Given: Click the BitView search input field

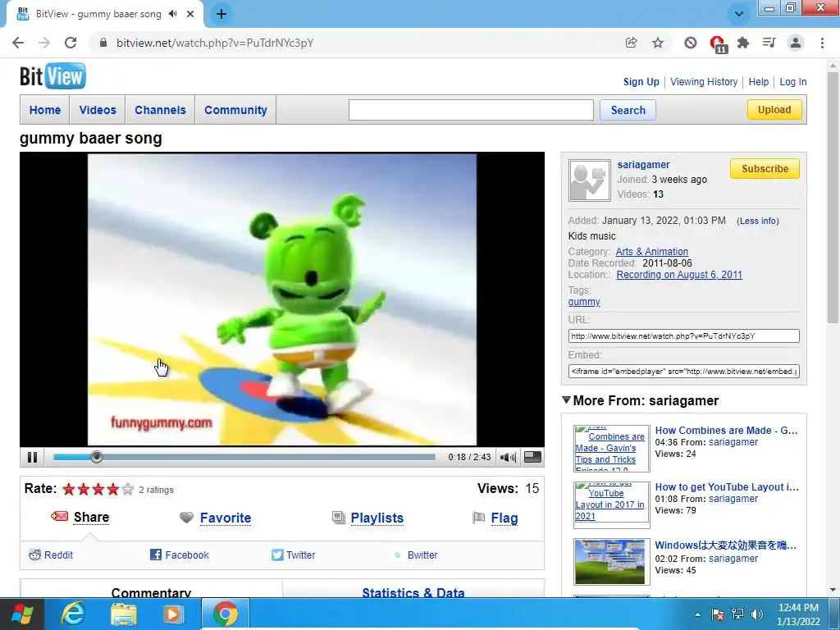Looking at the screenshot, I should pyautogui.click(x=471, y=110).
